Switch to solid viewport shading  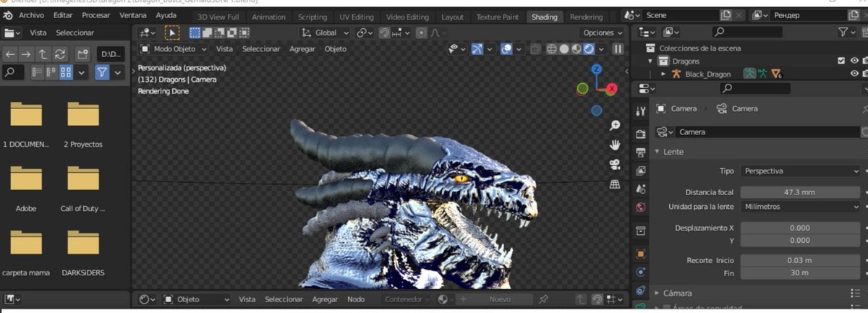coord(564,48)
